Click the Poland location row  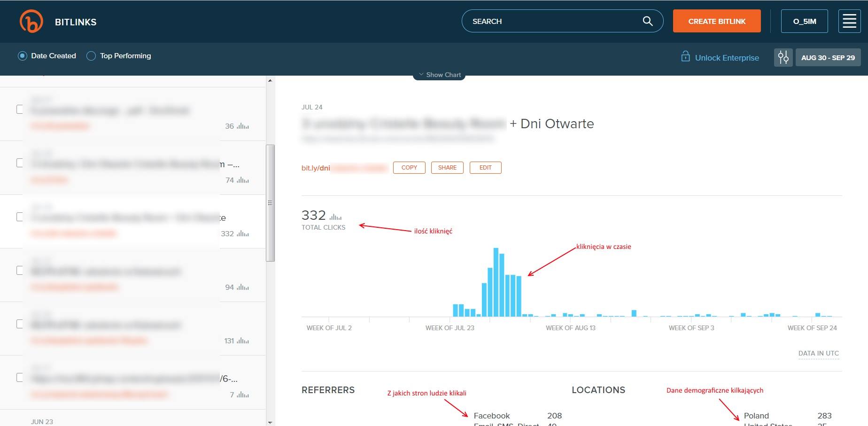pos(788,416)
